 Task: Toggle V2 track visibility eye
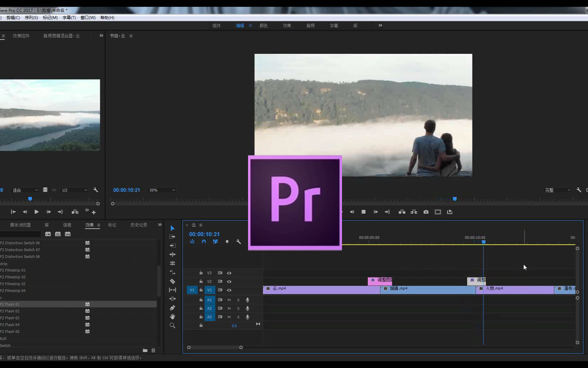point(229,281)
